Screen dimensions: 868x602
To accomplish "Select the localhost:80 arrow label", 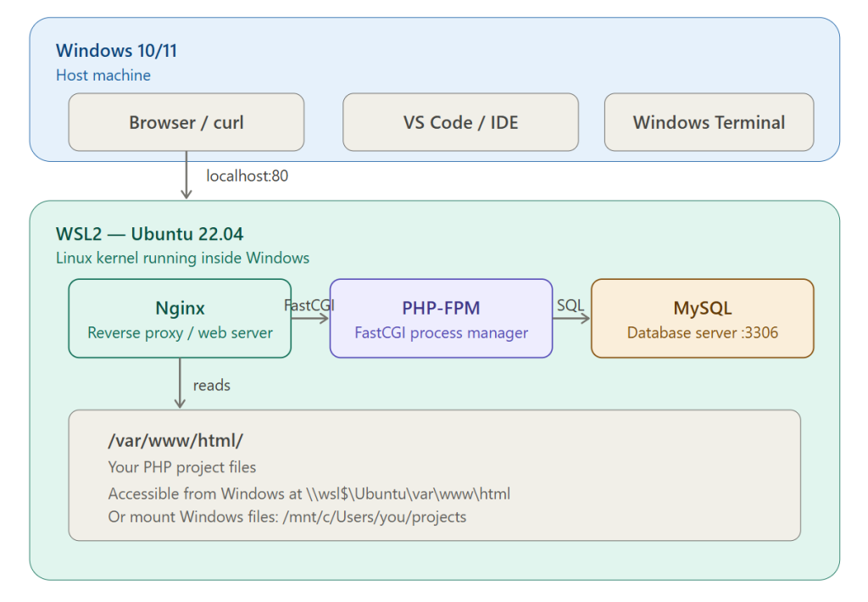I will pos(248,176).
